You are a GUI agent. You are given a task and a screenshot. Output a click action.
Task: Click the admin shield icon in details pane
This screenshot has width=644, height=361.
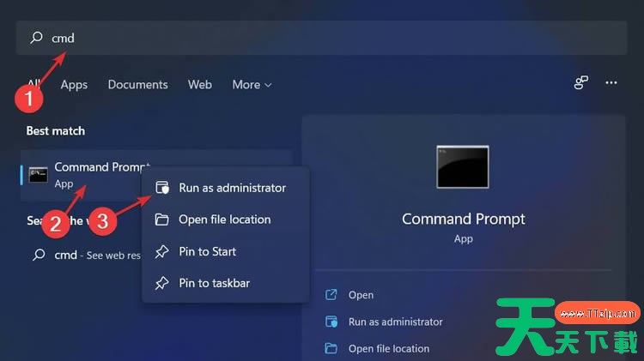coord(331,322)
